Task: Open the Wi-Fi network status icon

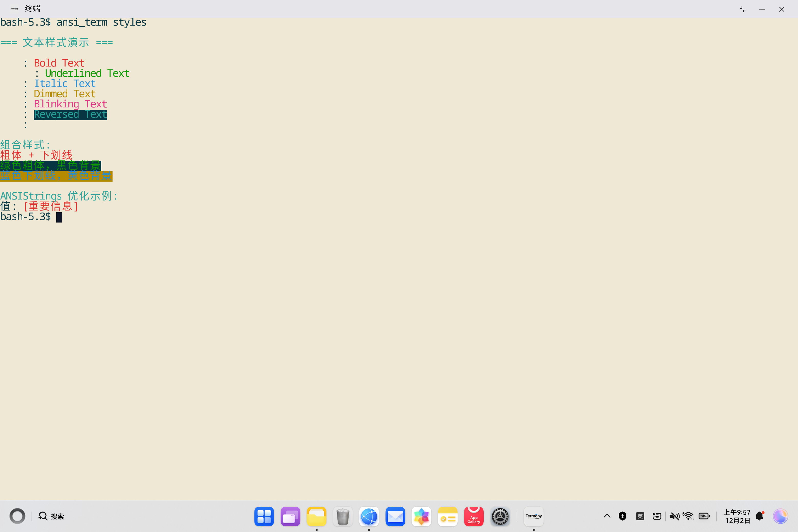Action: point(689,516)
